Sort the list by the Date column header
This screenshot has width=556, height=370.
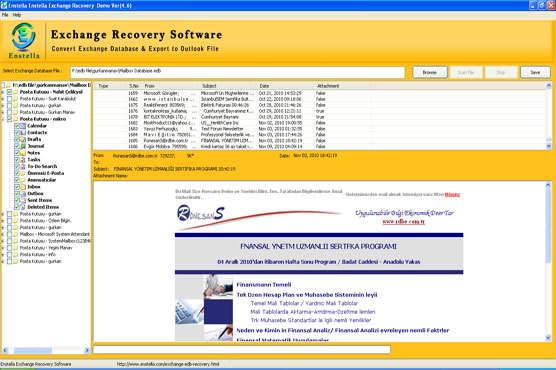coord(285,86)
